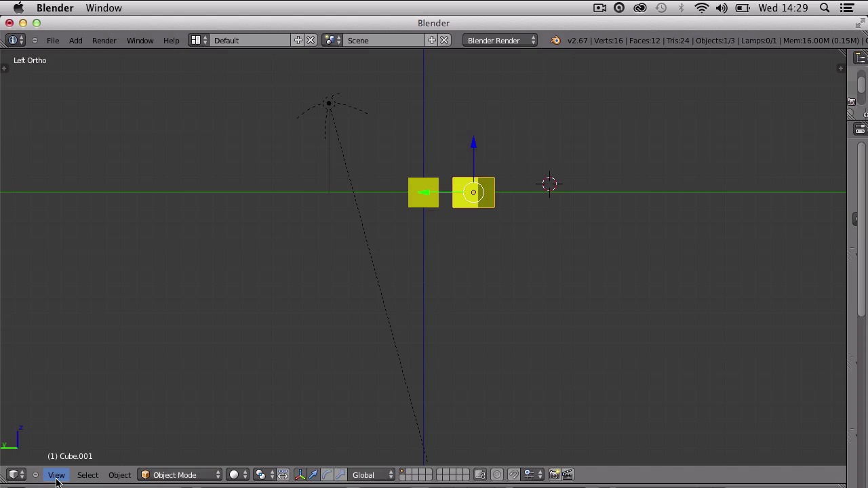Click the Blender app menu in macOS bar

tap(55, 8)
